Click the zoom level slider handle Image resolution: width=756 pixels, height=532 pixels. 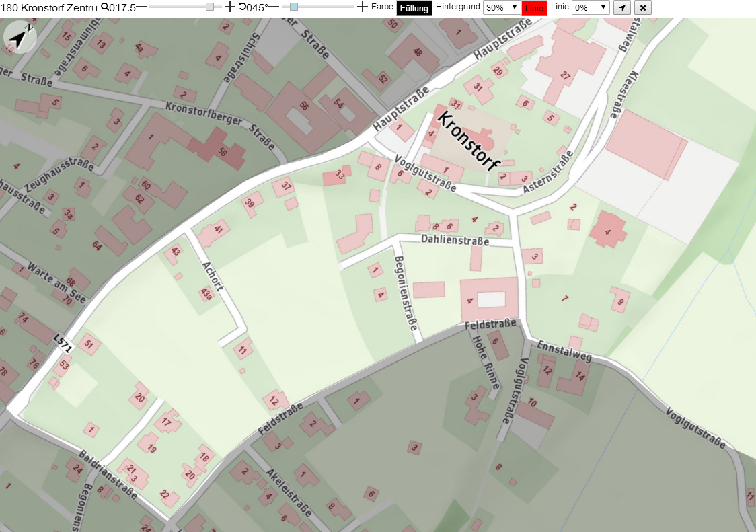(x=210, y=7)
